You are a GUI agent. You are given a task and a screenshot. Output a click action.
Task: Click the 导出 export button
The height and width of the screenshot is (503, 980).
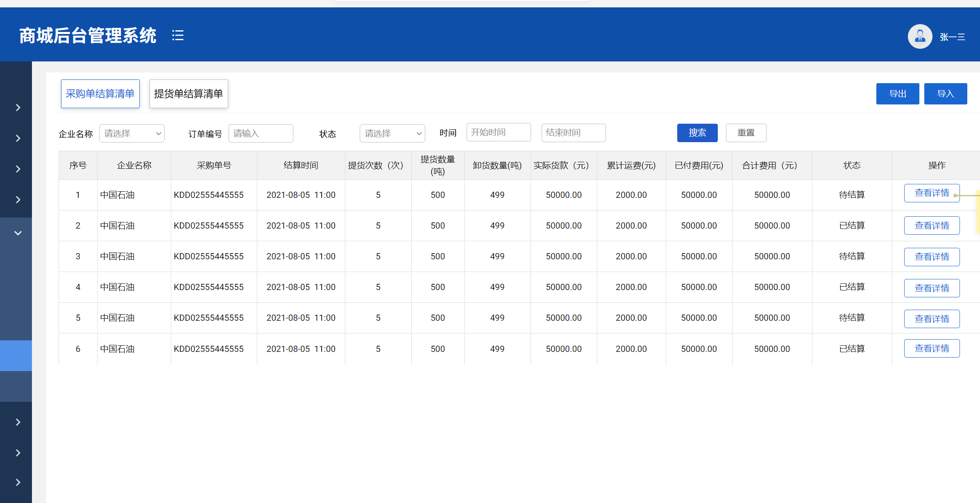point(898,94)
